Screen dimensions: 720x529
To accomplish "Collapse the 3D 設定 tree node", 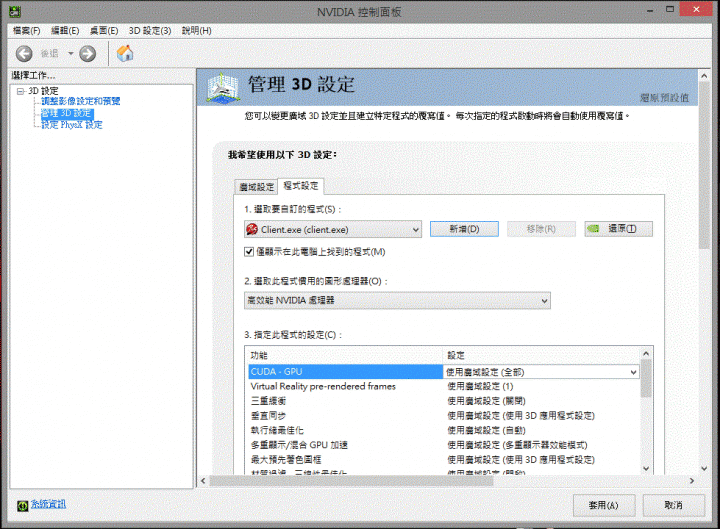I will tap(20, 91).
